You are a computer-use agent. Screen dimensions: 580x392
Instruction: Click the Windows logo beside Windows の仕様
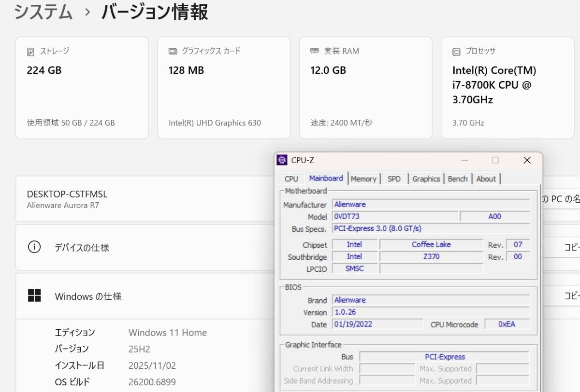(x=34, y=296)
